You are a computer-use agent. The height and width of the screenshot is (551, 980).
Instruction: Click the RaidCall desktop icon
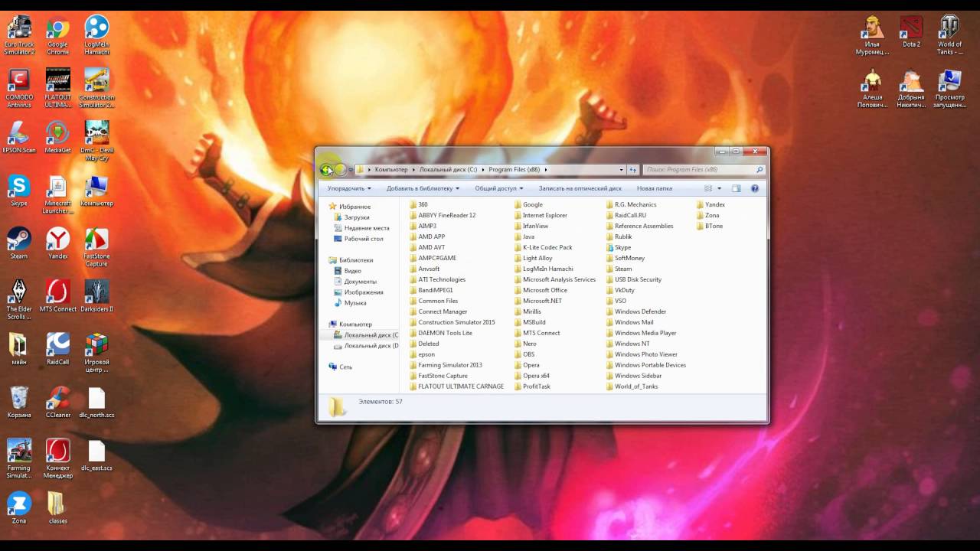click(x=57, y=349)
